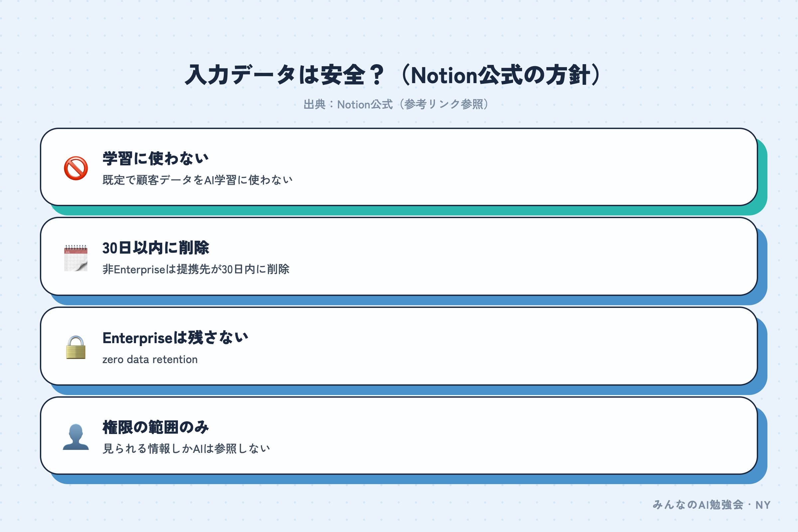Image resolution: width=798 pixels, height=532 pixels.
Task: Click the みんなのAI勉強会・NY footer text
Action: click(x=712, y=505)
